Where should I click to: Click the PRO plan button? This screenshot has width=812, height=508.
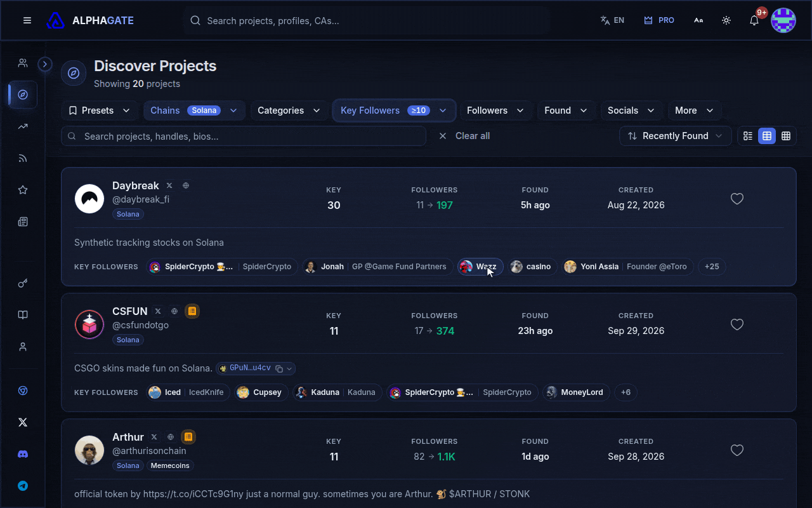point(659,20)
